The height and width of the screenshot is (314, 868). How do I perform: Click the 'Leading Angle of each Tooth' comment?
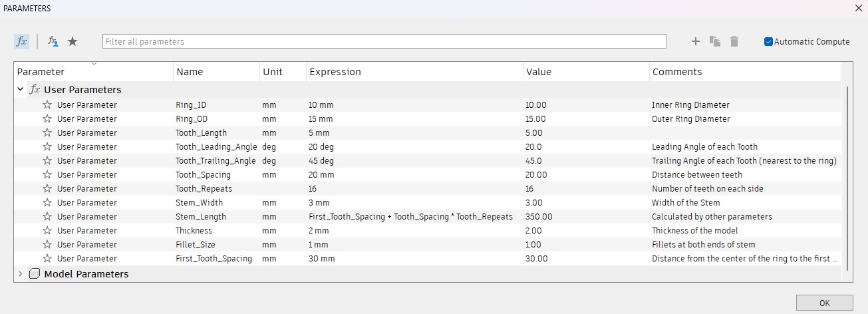pos(704,146)
